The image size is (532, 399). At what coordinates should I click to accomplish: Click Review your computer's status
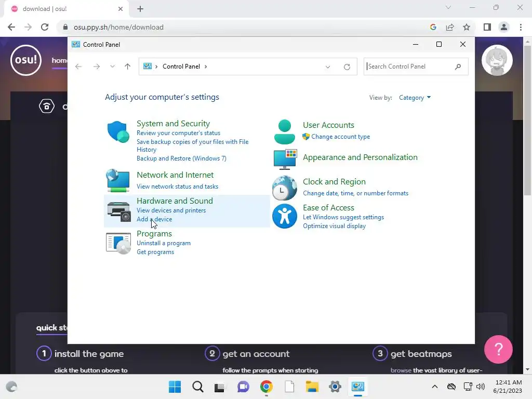pos(179,133)
